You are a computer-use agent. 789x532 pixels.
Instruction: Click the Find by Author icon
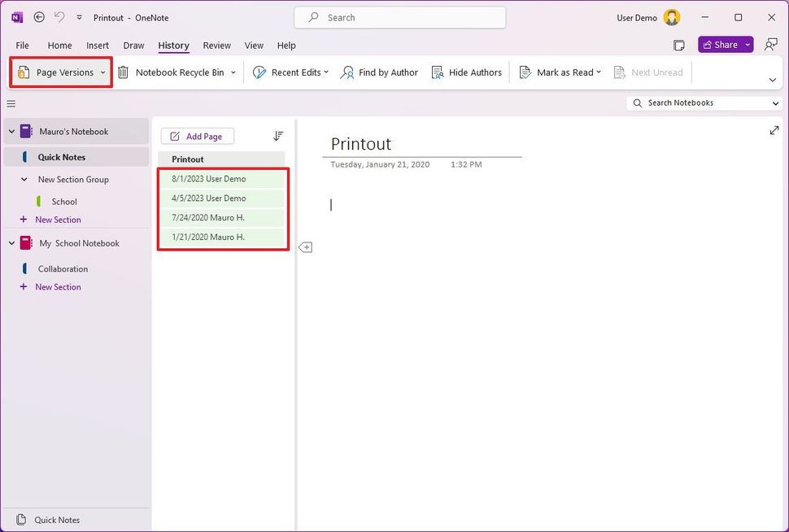tap(347, 72)
